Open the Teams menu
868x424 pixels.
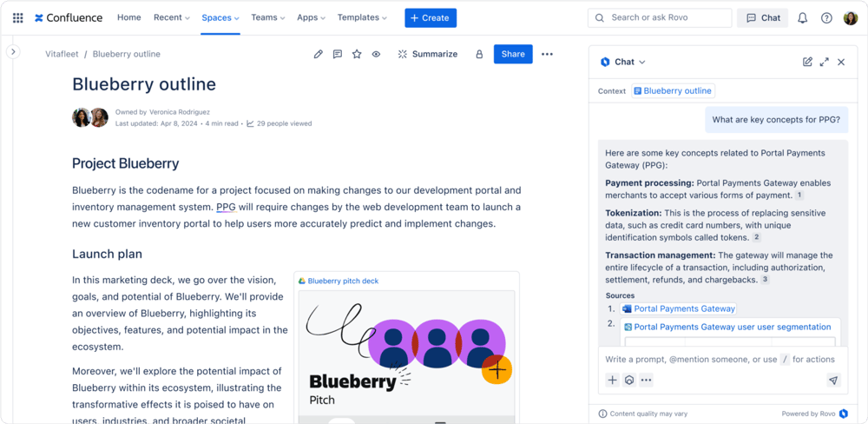[x=268, y=17]
